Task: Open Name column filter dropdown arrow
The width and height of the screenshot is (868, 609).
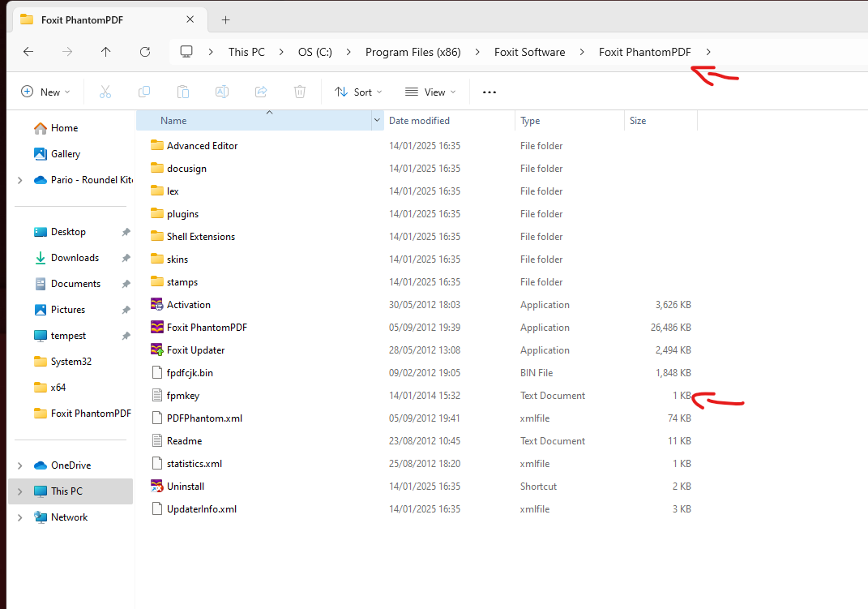Action: pos(377,120)
